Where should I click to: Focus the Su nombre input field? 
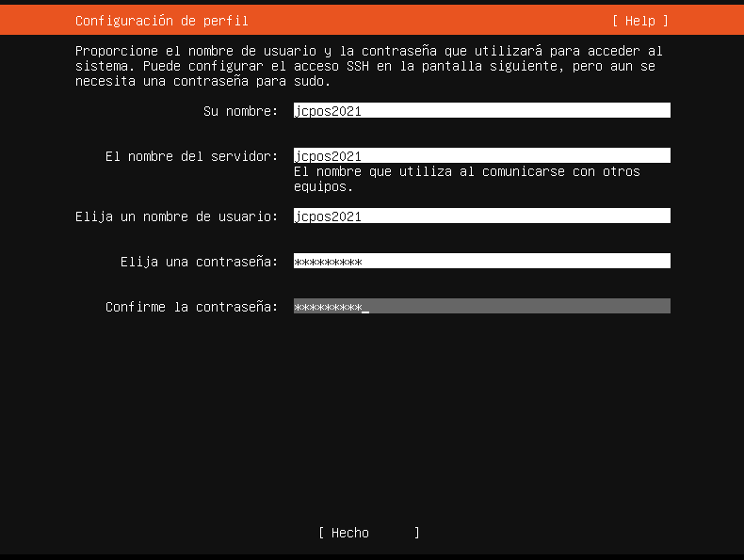(481, 111)
